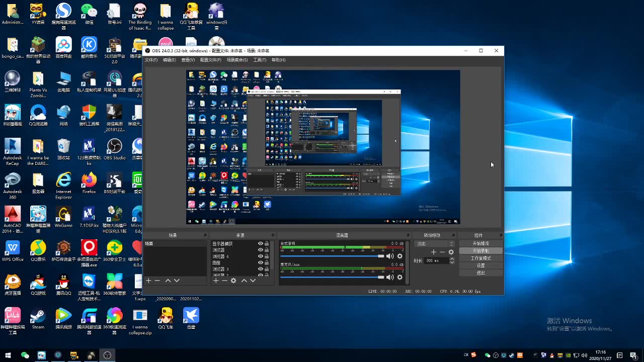The height and width of the screenshot is (362, 644).
Task: Open the 场景集合(S) menu
Action: (x=237, y=60)
